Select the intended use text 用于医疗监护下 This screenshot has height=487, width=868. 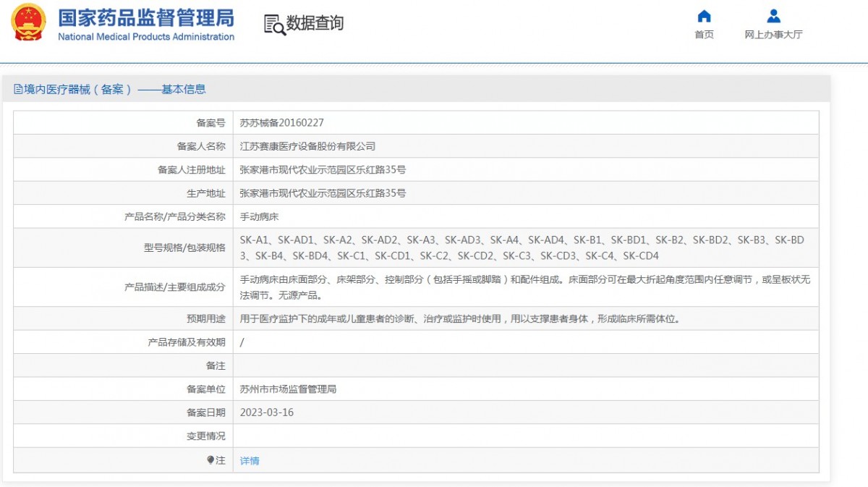click(460, 318)
